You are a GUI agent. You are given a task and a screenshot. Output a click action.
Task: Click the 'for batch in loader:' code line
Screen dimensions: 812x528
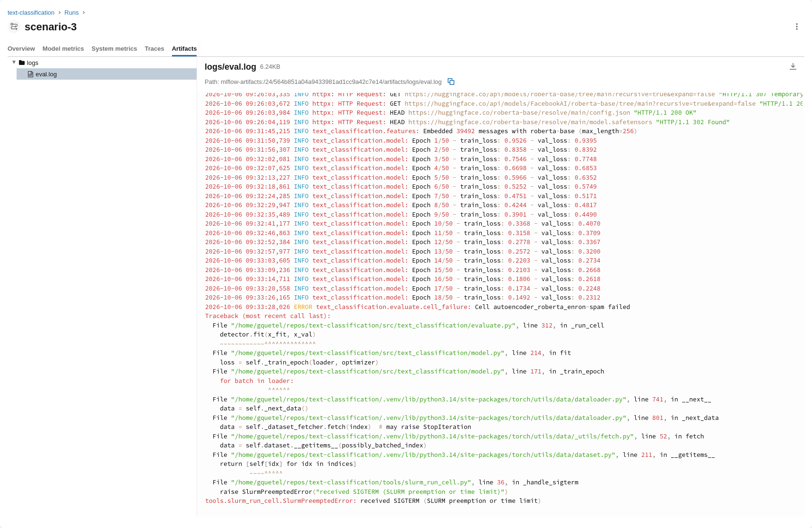pos(257,381)
